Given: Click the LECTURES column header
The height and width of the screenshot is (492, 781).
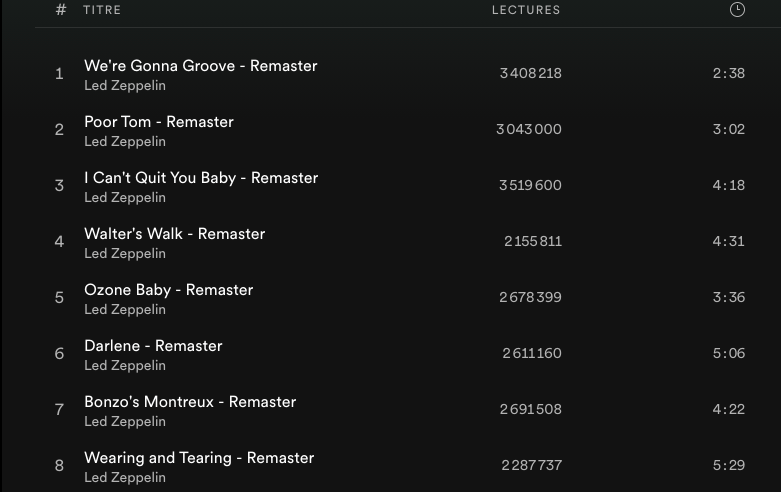Looking at the screenshot, I should 526,10.
